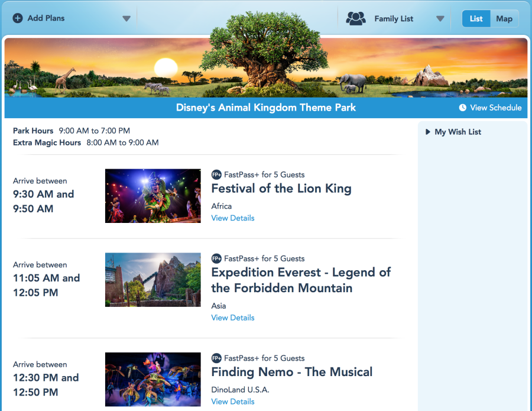Open Expedition Everest thumbnail image

click(153, 280)
